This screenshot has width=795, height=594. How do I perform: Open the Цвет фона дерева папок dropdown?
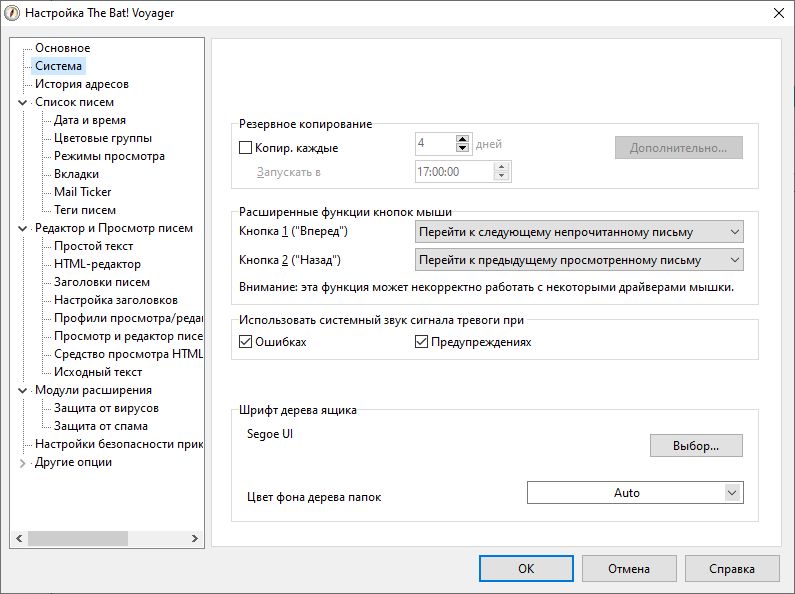click(x=635, y=493)
